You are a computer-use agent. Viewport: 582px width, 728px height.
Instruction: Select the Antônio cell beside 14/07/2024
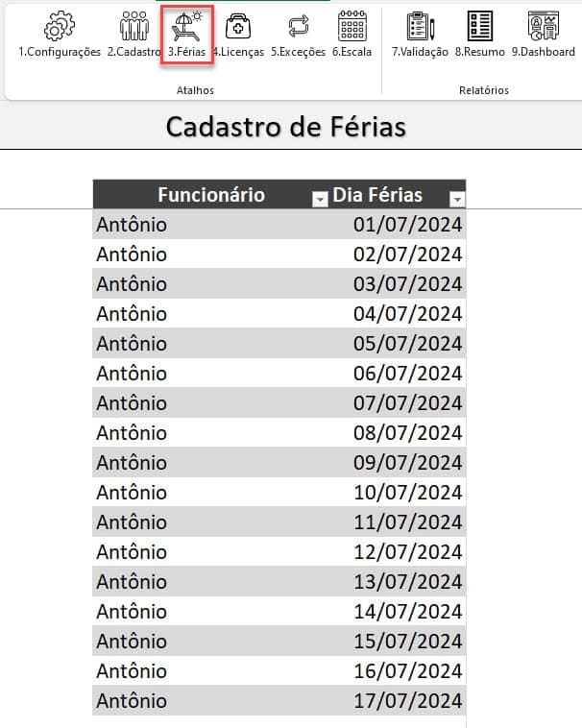click(x=132, y=611)
